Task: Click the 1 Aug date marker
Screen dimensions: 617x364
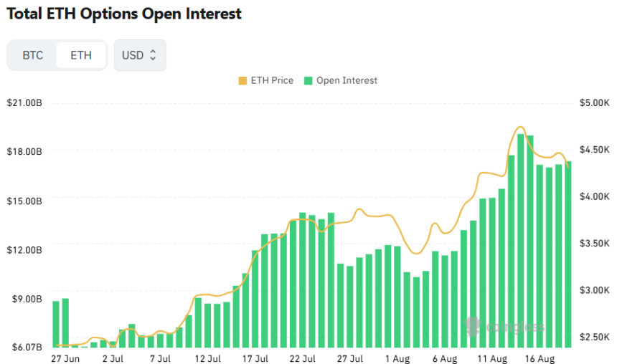Action: tap(397, 358)
